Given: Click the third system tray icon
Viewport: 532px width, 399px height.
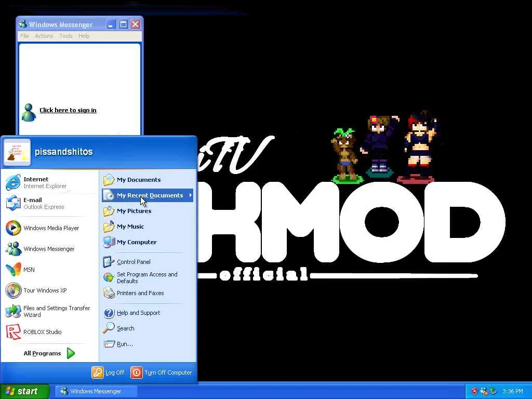Looking at the screenshot, I should pyautogui.click(x=494, y=391).
